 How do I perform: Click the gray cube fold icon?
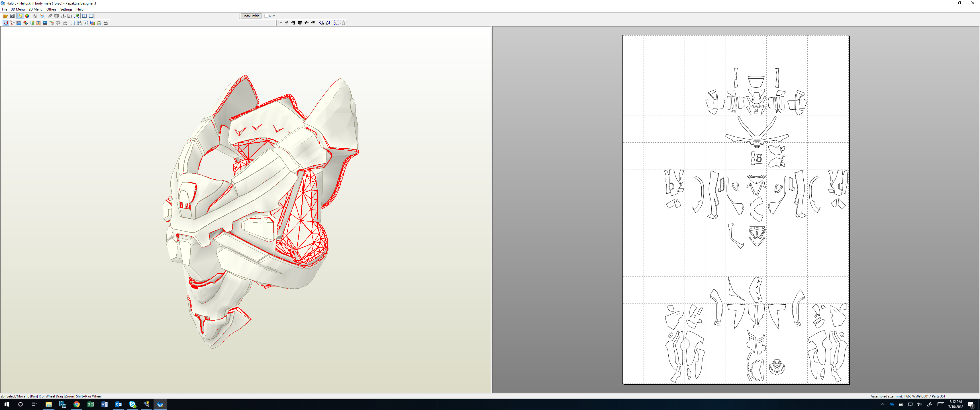[35, 16]
